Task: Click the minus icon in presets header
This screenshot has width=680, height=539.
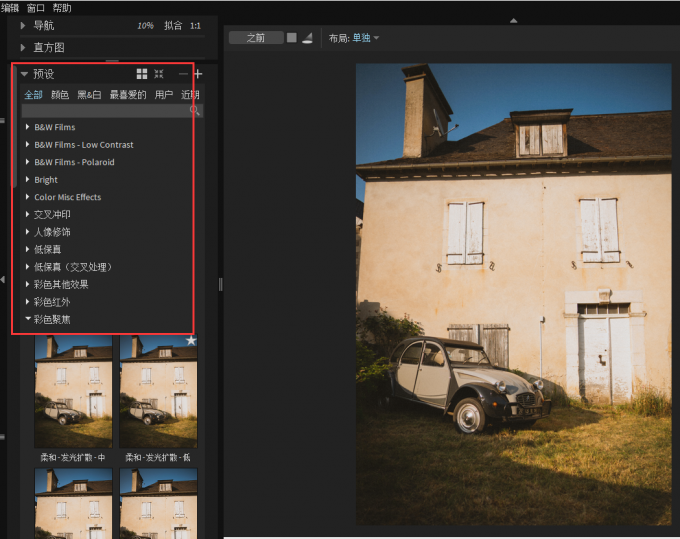Action: pos(183,74)
